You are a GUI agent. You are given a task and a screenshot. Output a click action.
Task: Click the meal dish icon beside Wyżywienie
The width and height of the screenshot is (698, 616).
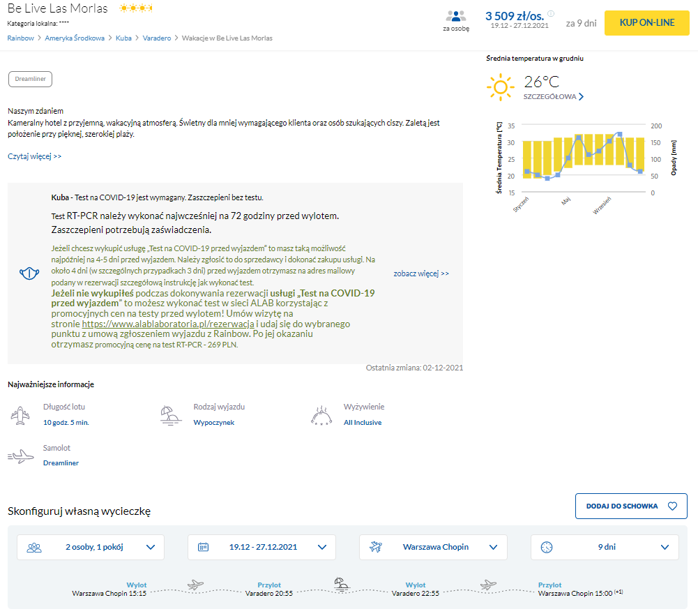tap(321, 414)
